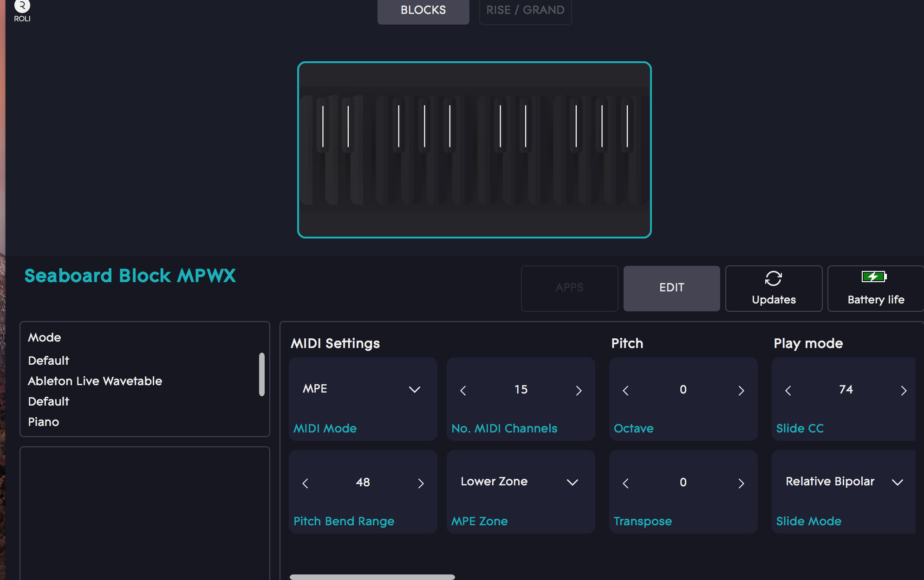Screen dimensions: 924x580
Task: Increase Transpose with right arrow
Action: point(741,483)
